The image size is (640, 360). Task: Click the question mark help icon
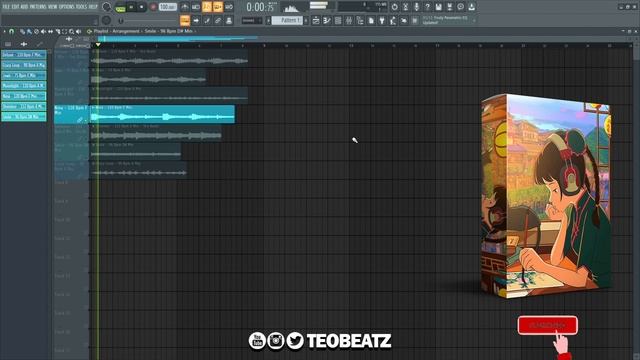point(427,7)
